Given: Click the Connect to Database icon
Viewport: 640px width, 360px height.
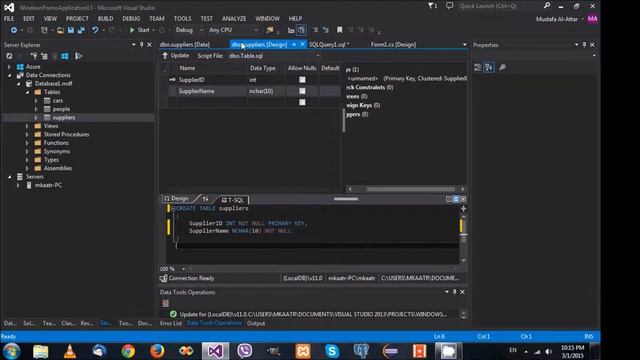Looking at the screenshot, I should coord(34,56).
